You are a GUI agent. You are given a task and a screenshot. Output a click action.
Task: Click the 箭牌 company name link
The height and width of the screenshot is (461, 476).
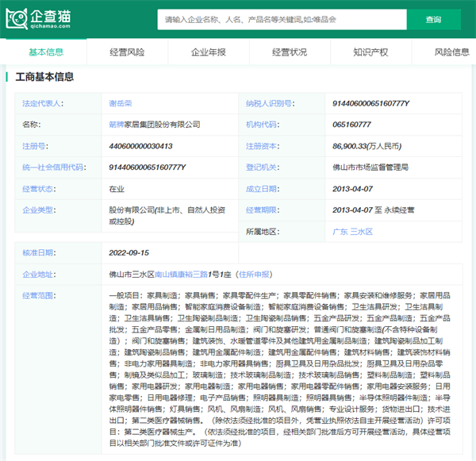coord(117,125)
